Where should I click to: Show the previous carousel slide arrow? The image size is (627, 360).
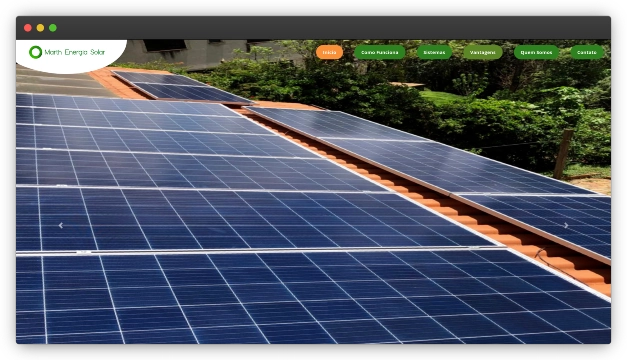(61, 226)
